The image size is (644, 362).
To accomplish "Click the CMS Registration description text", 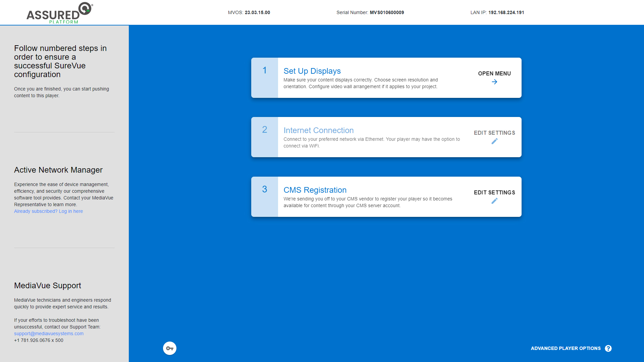I will click(368, 202).
